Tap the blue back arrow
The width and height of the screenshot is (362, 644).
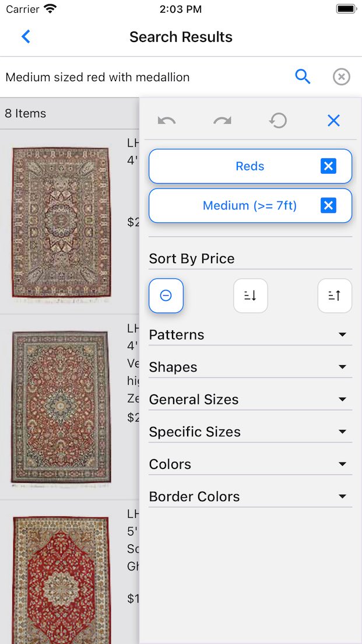click(x=26, y=37)
